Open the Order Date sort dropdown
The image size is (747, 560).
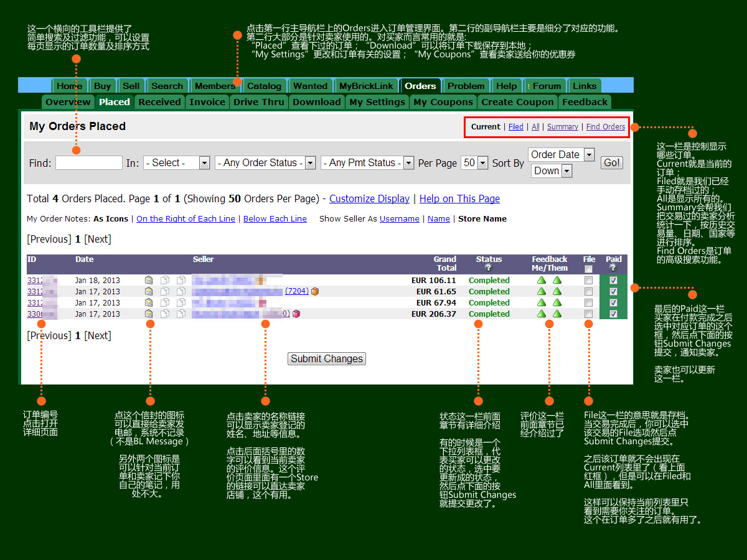pyautogui.click(x=561, y=155)
